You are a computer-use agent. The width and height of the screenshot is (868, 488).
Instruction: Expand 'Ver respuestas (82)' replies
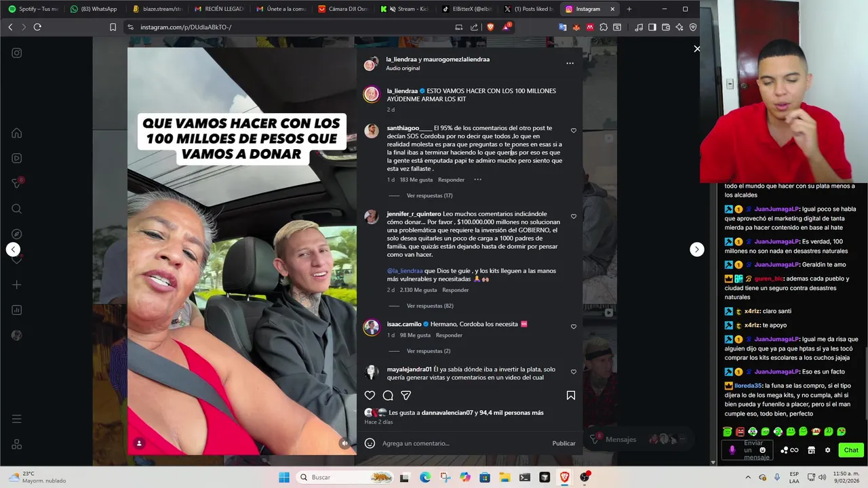pos(429,306)
